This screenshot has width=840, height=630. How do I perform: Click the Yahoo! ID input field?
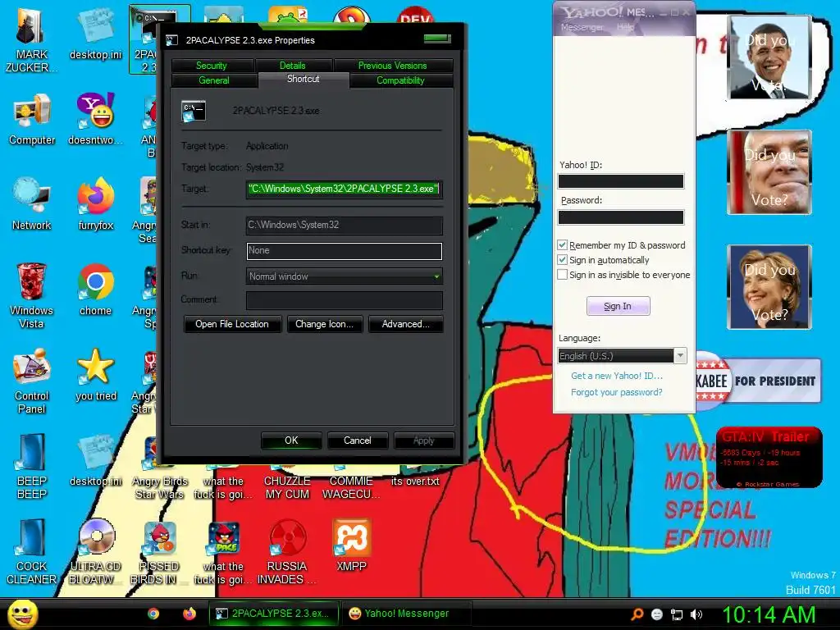coord(621,181)
